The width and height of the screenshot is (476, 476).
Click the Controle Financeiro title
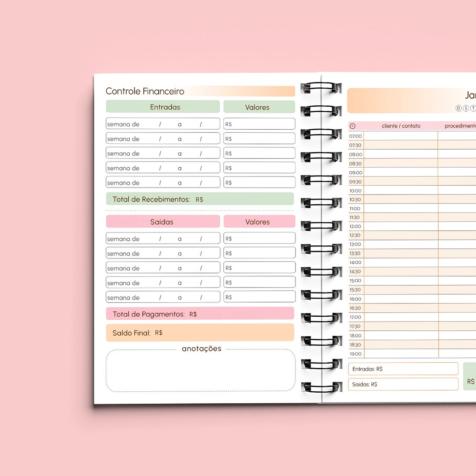(x=145, y=91)
